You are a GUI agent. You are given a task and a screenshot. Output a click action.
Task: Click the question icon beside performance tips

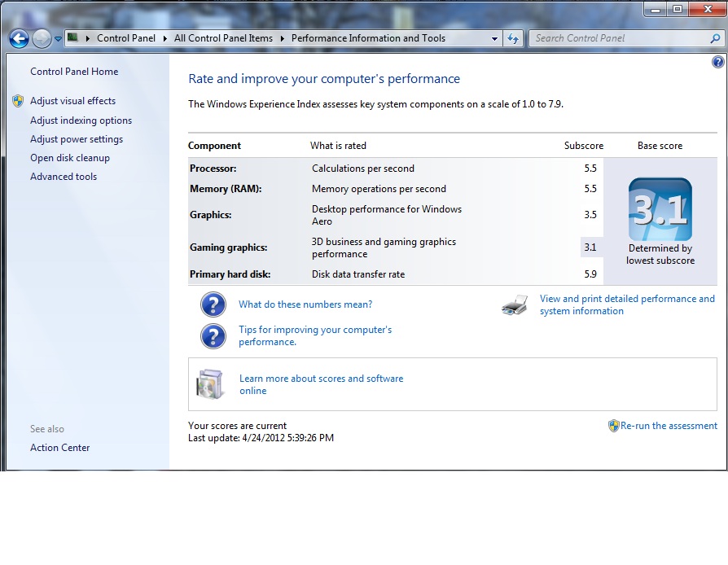(213, 336)
